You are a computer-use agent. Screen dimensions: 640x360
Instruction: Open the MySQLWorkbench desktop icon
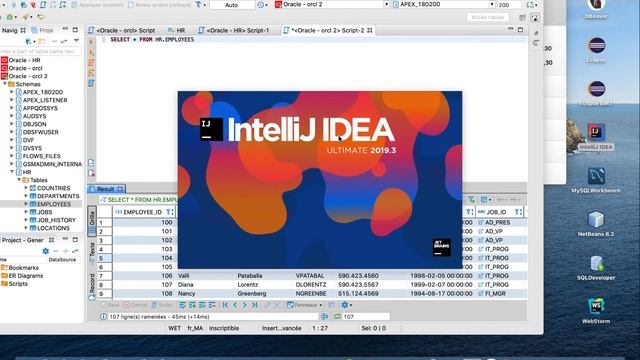[x=596, y=176]
